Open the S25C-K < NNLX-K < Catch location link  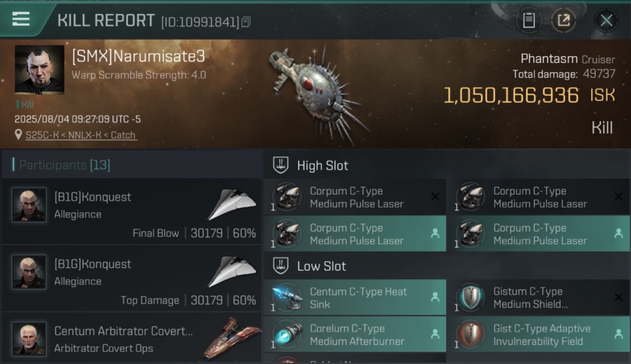pyautogui.click(x=81, y=135)
